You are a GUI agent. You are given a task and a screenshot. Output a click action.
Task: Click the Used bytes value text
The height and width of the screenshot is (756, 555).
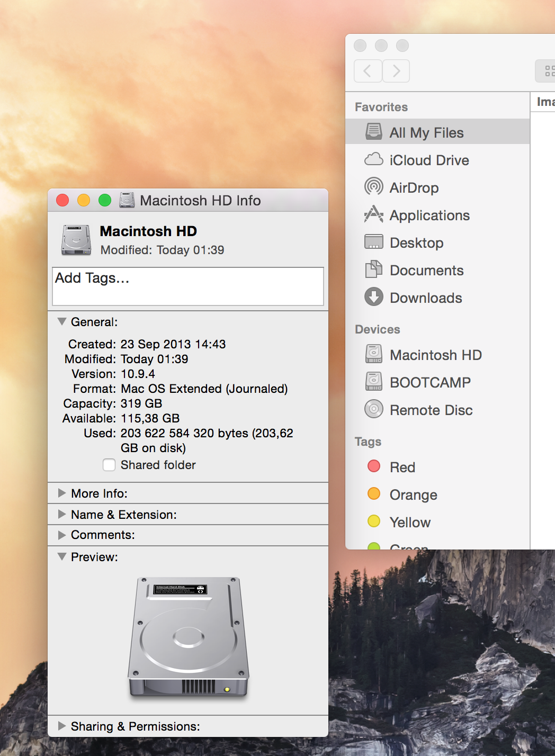pos(207,440)
